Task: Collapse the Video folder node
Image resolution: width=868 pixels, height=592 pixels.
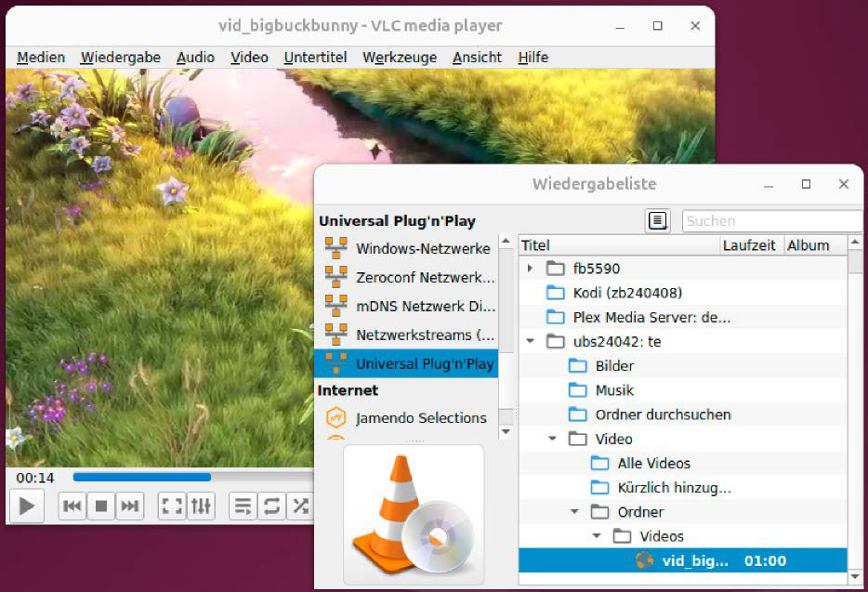Action: click(x=552, y=439)
